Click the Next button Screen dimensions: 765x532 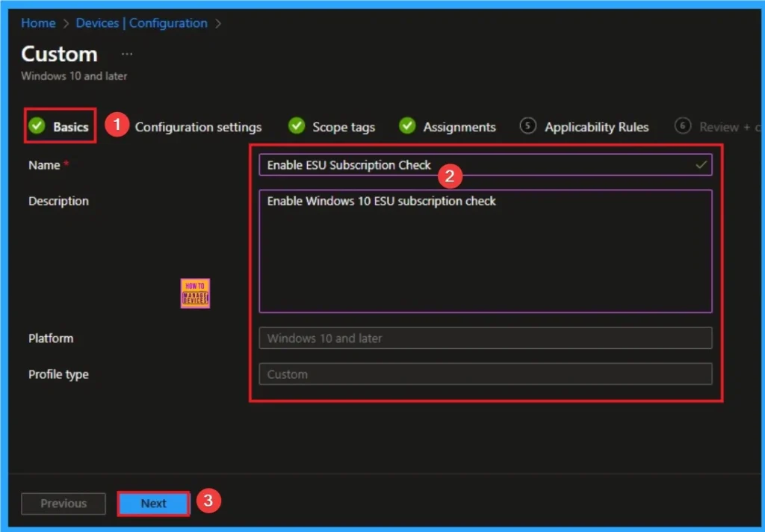tap(153, 504)
